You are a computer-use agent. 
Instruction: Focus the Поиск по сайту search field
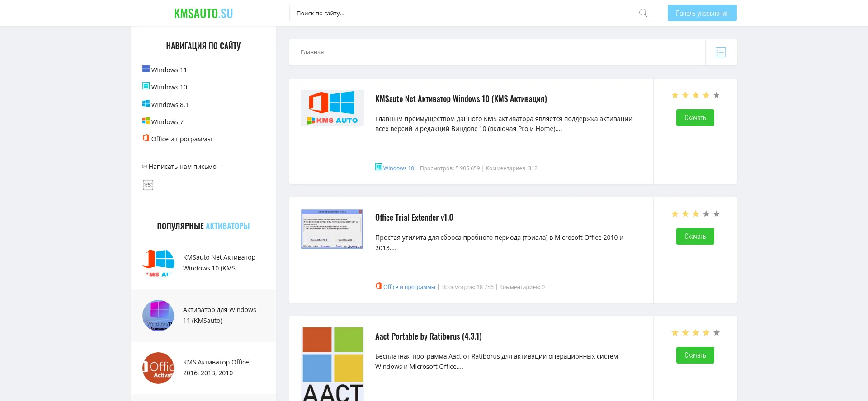461,13
